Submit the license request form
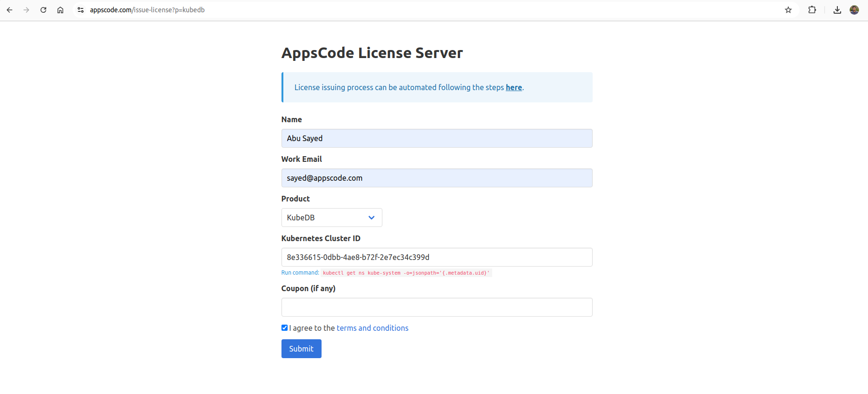 click(301, 349)
